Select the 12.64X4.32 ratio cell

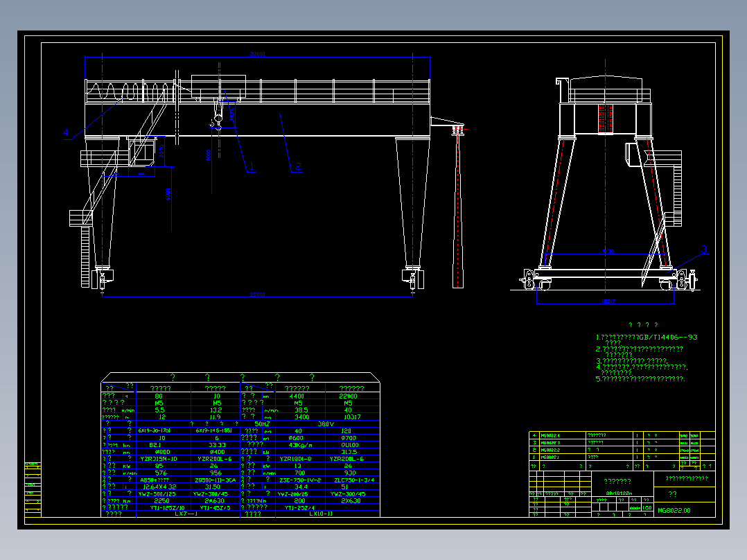pyautogui.click(x=159, y=487)
